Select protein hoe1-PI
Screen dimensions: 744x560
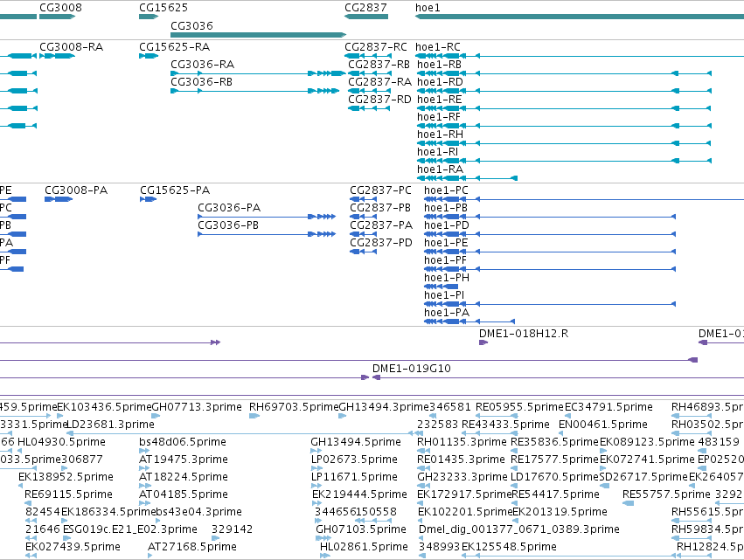[550, 304]
